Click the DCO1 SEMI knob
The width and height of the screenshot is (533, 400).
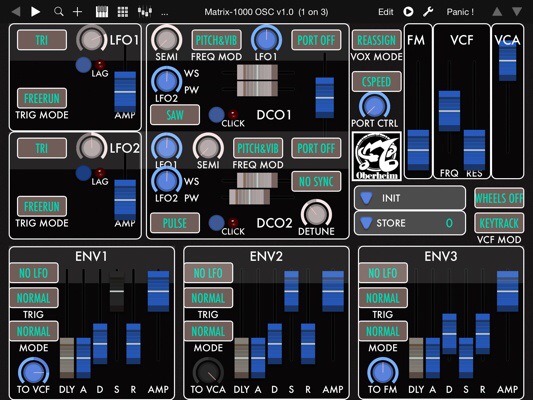167,40
